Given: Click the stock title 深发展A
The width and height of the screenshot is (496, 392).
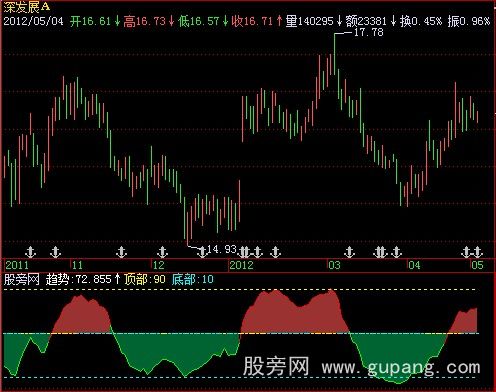Looking at the screenshot, I should point(27,7).
